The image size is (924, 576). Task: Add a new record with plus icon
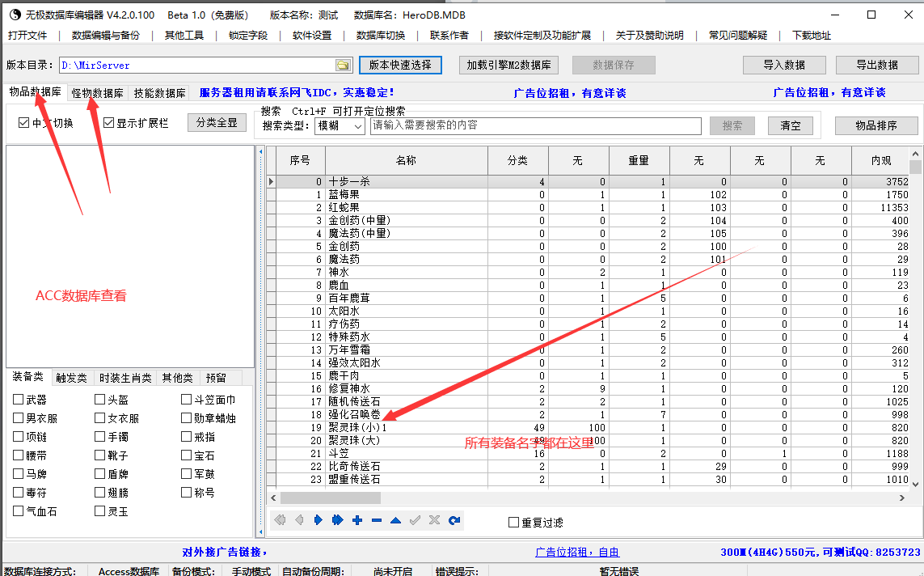click(x=357, y=520)
